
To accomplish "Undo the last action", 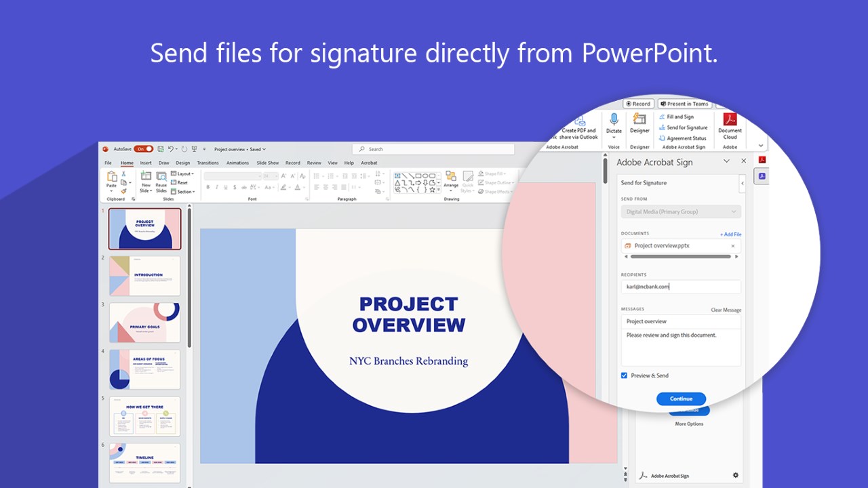I will tap(171, 149).
